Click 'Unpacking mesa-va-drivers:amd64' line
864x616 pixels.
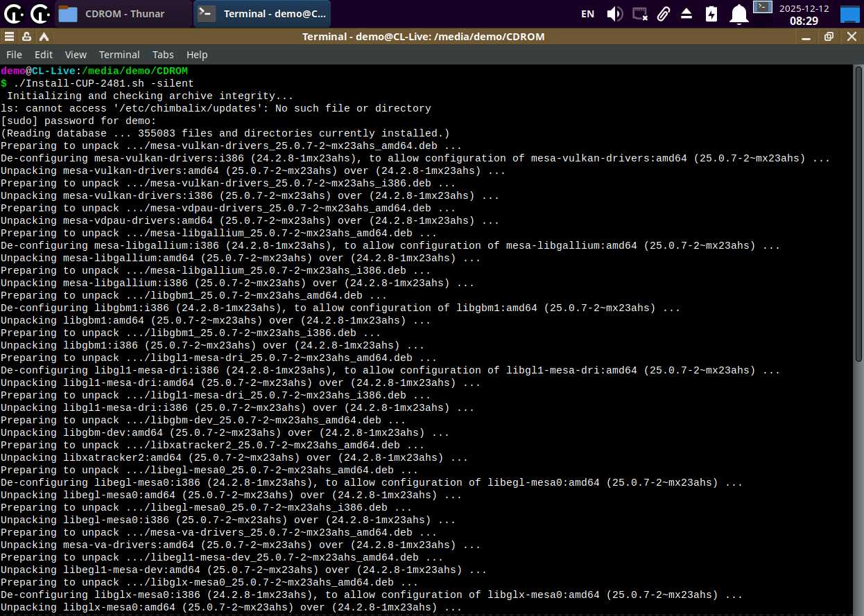pyautogui.click(x=241, y=545)
